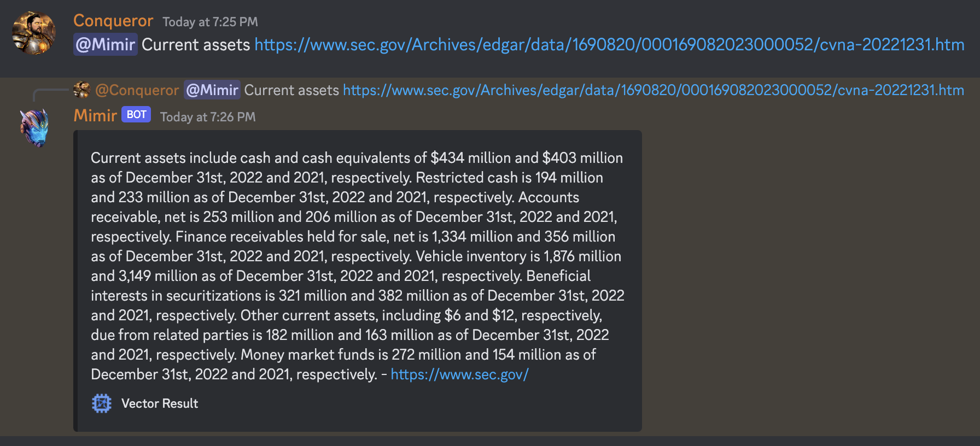Click the @Conqueror mention in reply preview

tap(137, 90)
